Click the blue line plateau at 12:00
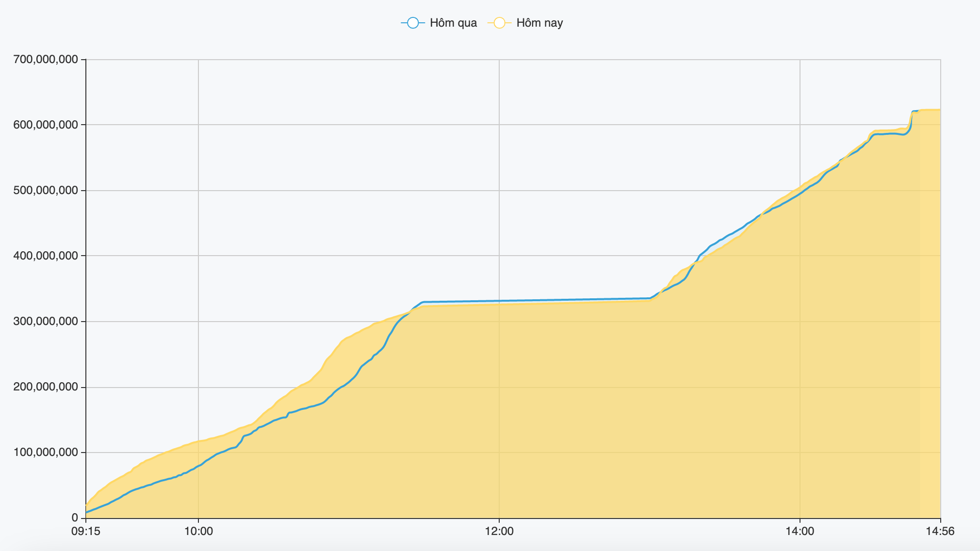Image resolution: width=980 pixels, height=551 pixels. 499,301
